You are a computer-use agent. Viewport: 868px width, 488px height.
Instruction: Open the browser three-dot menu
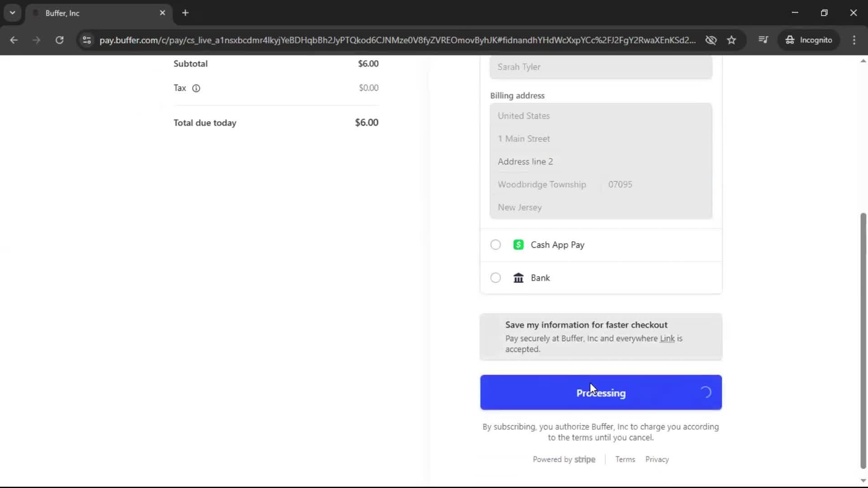click(854, 40)
